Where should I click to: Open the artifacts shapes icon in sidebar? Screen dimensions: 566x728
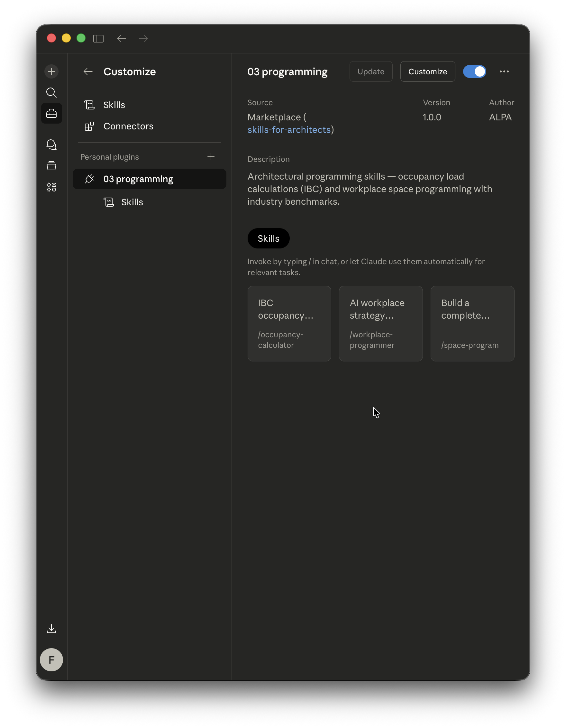pos(51,187)
